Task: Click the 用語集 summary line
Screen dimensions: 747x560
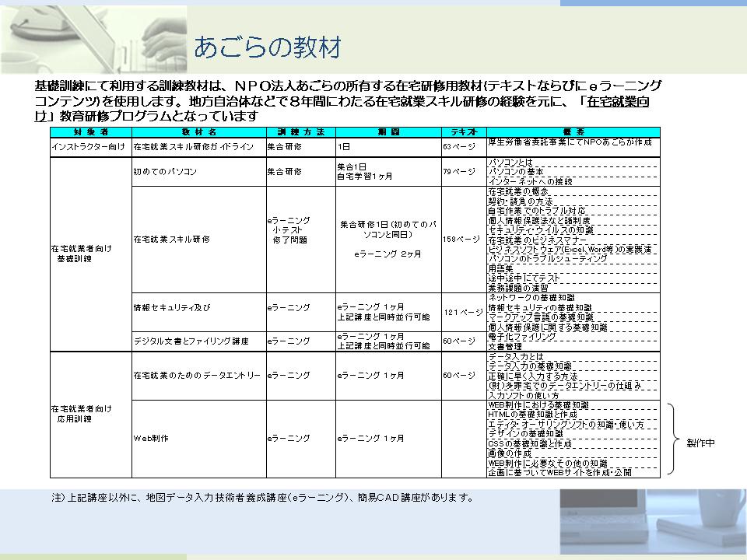Action: pyautogui.click(x=500, y=268)
